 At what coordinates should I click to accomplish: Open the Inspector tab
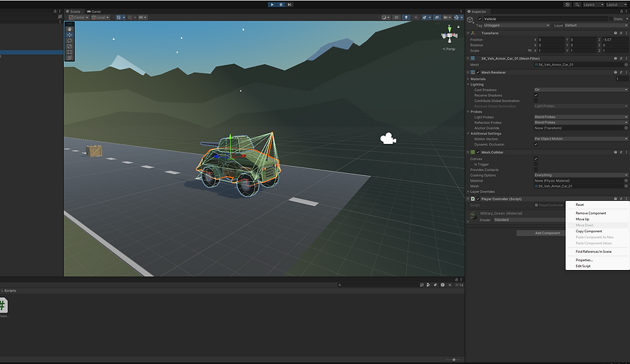477,11
